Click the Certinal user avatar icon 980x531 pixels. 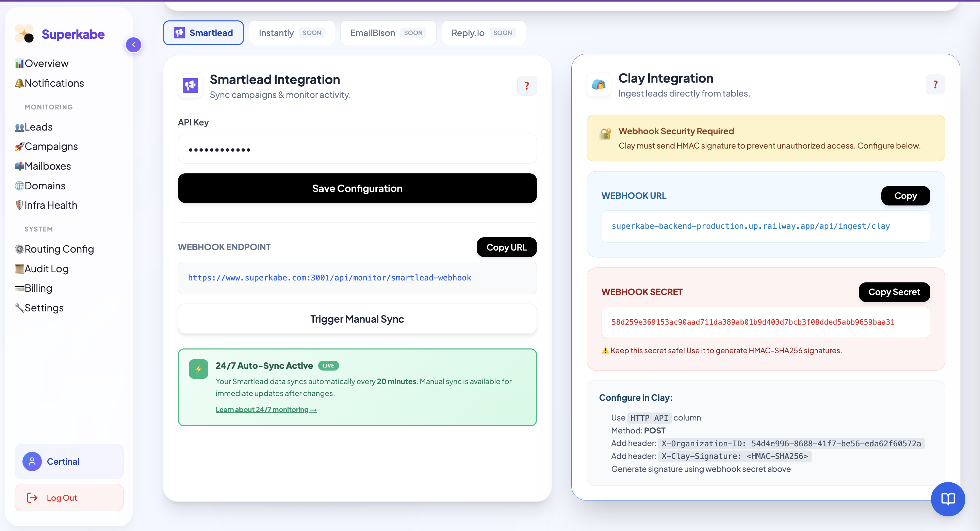tap(32, 461)
